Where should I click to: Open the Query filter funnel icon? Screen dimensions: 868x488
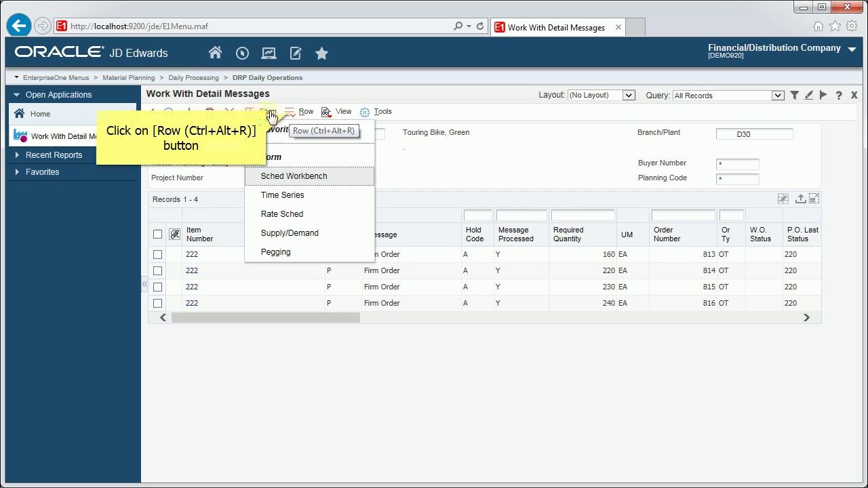point(794,96)
